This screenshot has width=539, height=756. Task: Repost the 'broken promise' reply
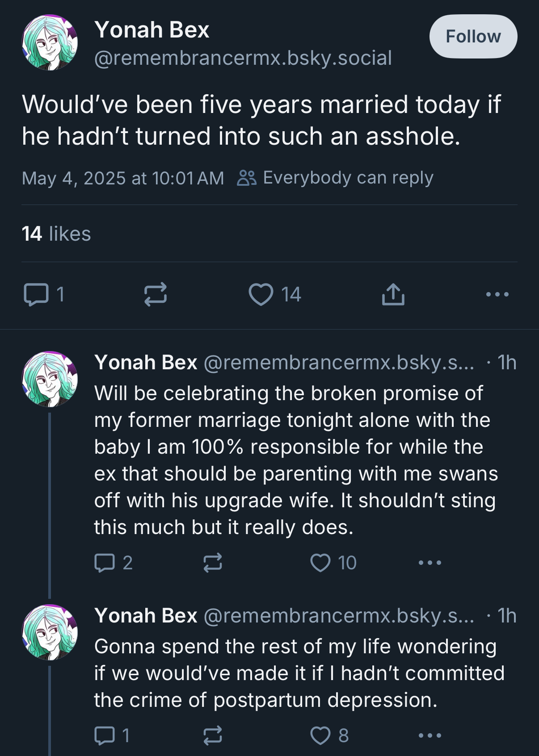pos(213,563)
